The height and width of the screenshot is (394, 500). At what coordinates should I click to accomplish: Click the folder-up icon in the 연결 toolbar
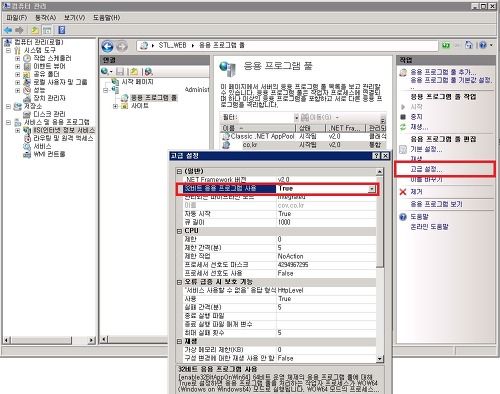point(134,71)
